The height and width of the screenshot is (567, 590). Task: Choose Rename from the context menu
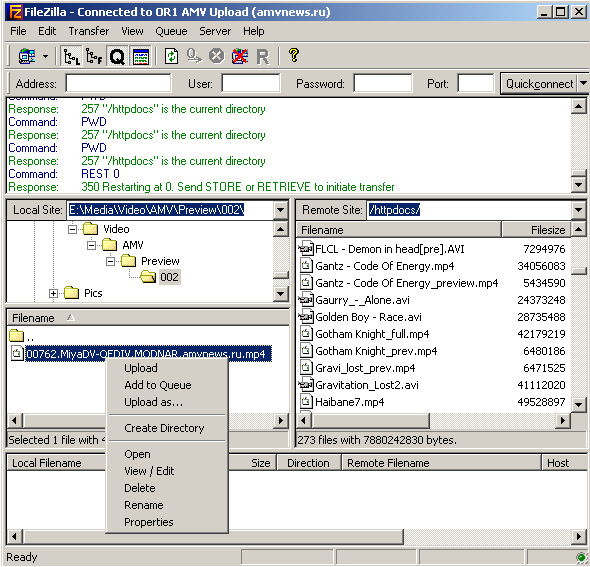pos(144,505)
